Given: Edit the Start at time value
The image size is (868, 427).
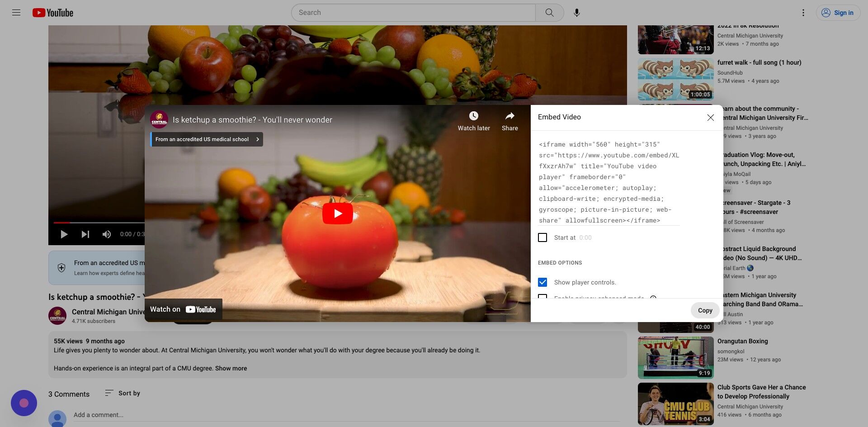Looking at the screenshot, I should point(585,237).
